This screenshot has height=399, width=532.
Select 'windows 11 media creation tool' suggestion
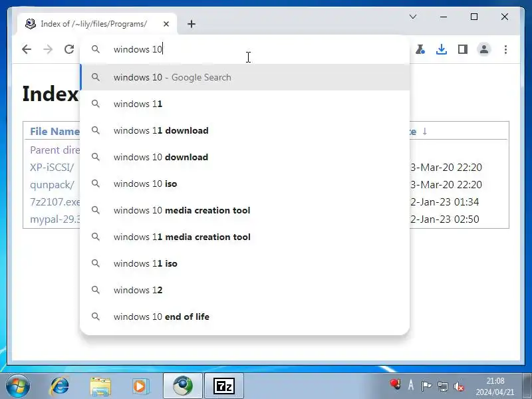[x=245, y=237]
